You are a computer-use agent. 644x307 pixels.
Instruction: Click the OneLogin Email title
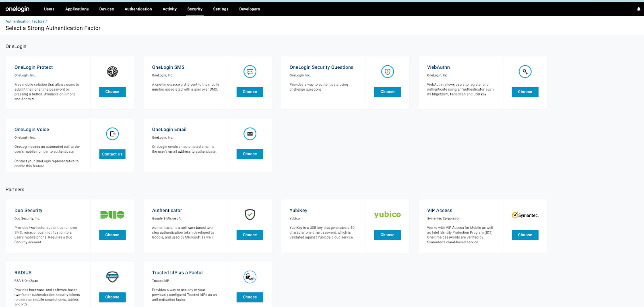coord(169,129)
